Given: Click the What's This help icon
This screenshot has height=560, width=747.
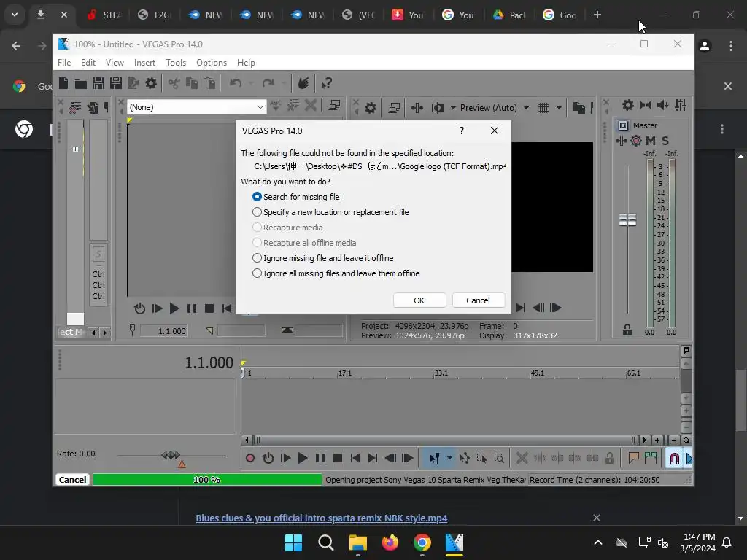Looking at the screenshot, I should pyautogui.click(x=326, y=83).
